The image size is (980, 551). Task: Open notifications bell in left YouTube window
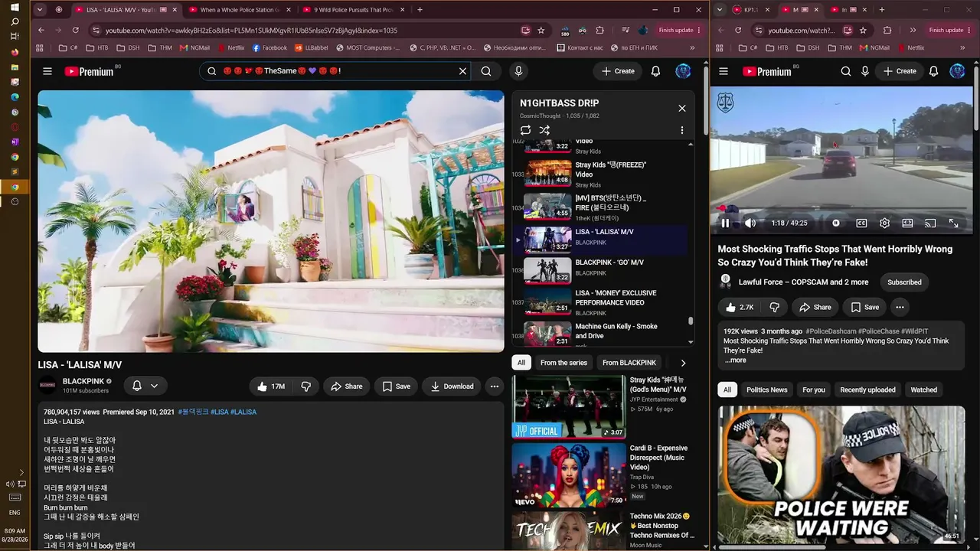pyautogui.click(x=655, y=71)
